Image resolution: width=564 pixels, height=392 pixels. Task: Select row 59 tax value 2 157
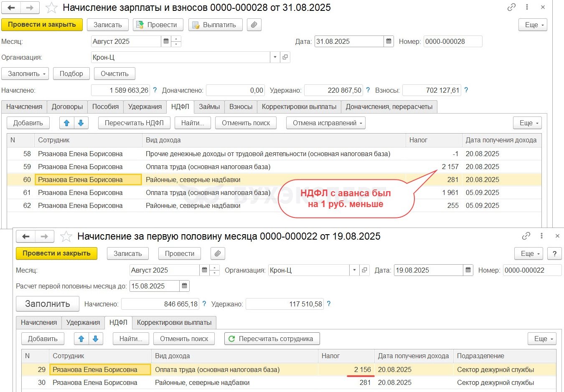coord(450,167)
